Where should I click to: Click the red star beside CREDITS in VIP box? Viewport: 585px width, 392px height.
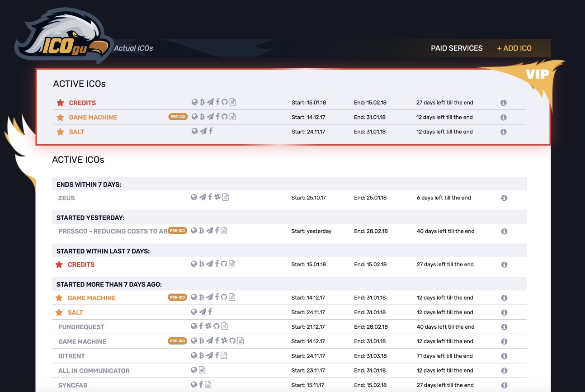pos(60,103)
